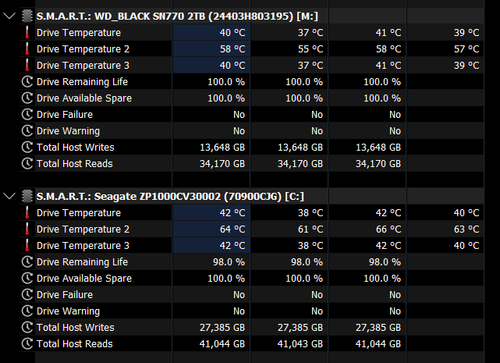Image resolution: width=500 pixels, height=363 pixels.
Task: Click the '63 °C' temperature value
Action: (466, 229)
